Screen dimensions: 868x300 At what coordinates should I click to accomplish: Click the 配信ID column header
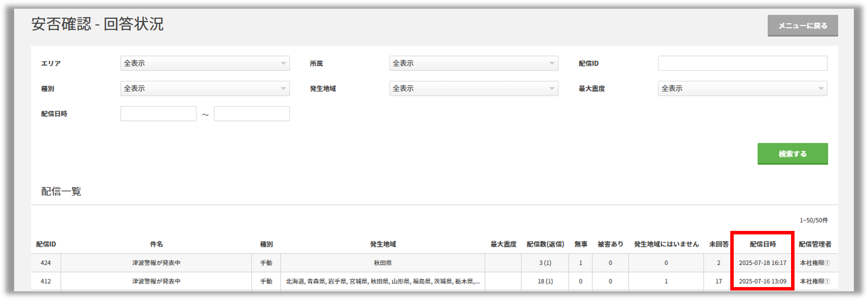[46, 244]
